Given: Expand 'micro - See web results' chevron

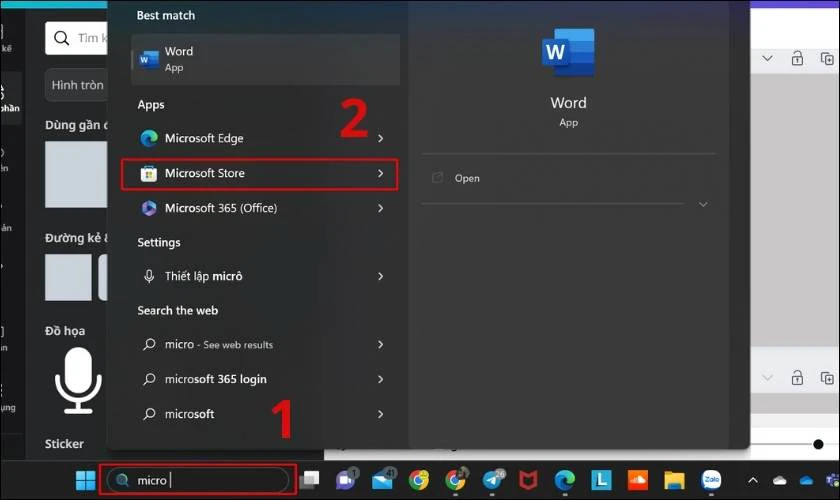Looking at the screenshot, I should (x=380, y=345).
